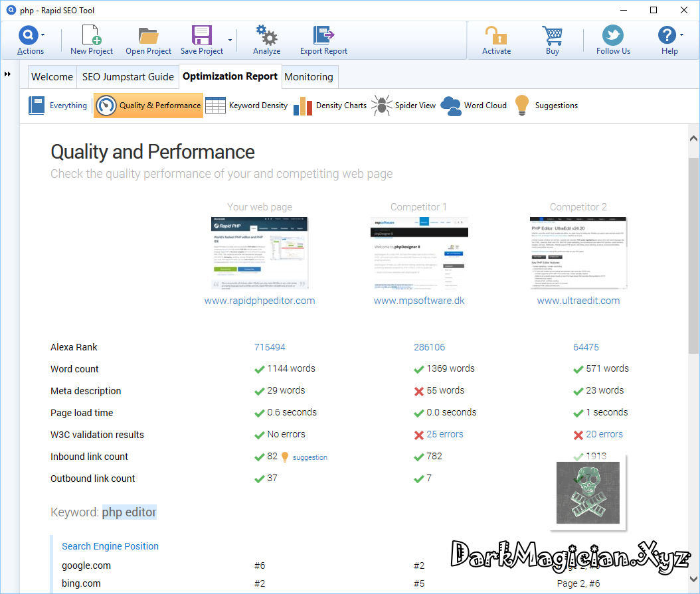The image size is (700, 594).
Task: Click the Export Report icon
Action: click(x=323, y=35)
